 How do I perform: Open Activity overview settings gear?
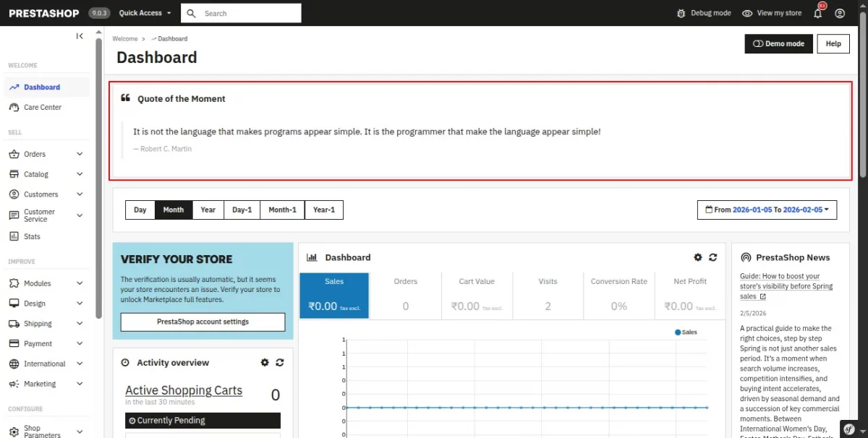(265, 363)
